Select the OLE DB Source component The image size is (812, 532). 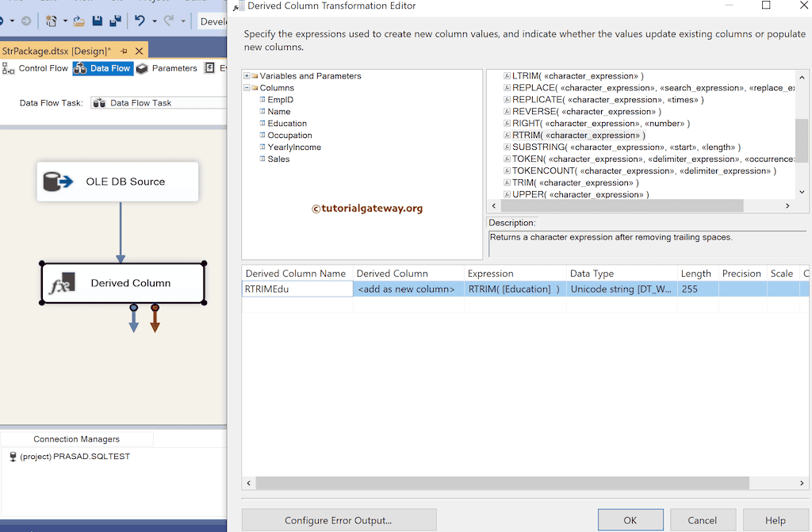tap(117, 181)
